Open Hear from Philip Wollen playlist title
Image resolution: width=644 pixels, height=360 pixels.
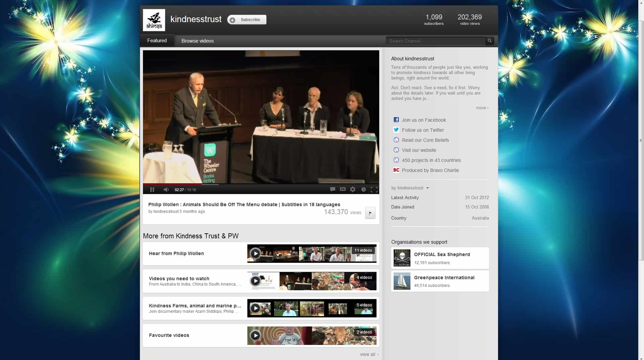(x=176, y=253)
